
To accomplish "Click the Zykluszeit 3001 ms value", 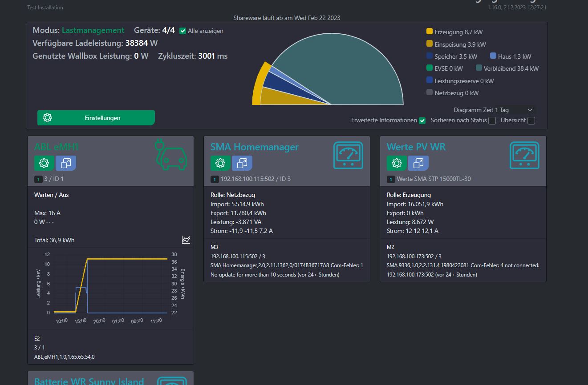I will (213, 56).
